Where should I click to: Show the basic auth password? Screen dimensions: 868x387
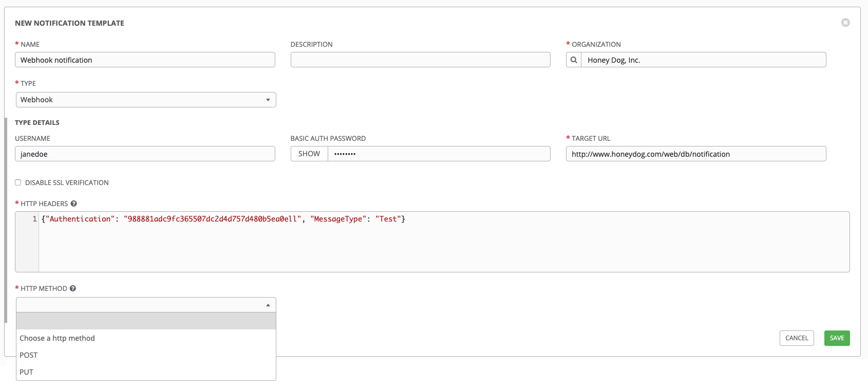click(x=309, y=154)
